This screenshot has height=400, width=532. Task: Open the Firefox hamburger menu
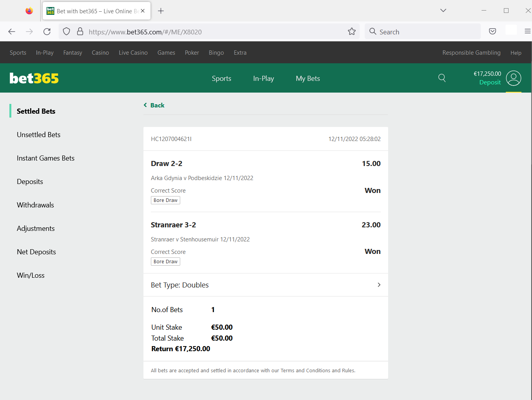(527, 32)
